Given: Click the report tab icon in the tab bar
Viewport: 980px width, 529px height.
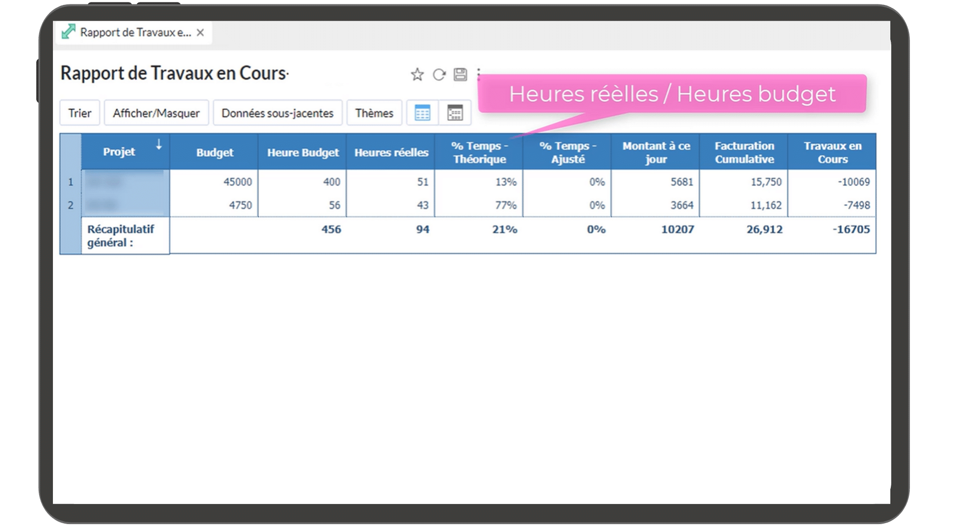Looking at the screenshot, I should pos(68,32).
